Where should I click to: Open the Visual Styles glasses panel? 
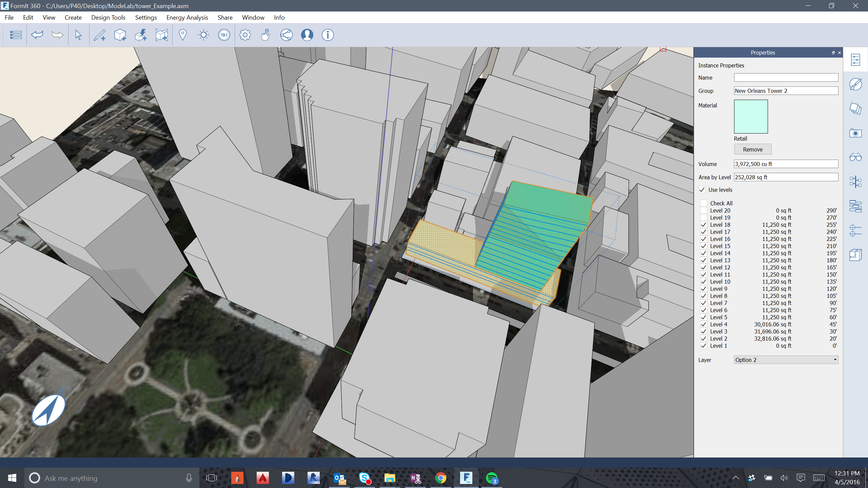[x=855, y=158]
